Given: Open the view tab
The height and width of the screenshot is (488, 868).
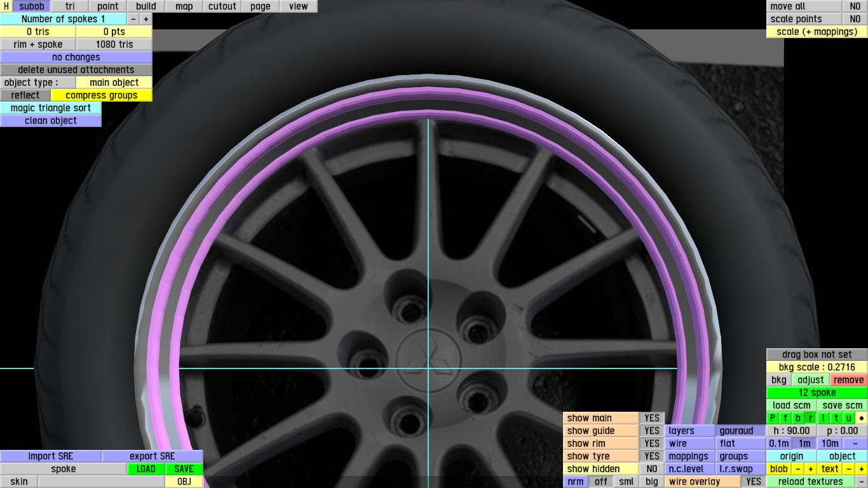Looking at the screenshot, I should point(299,6).
